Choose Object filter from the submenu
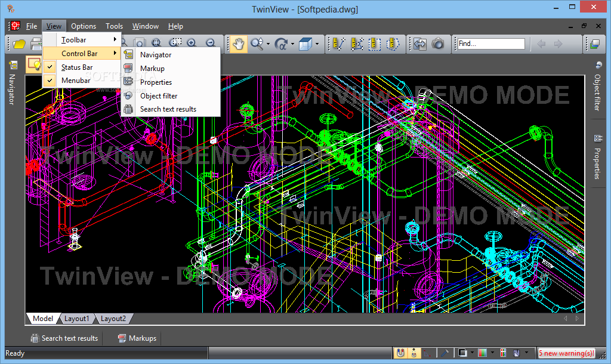The height and width of the screenshot is (364, 611). point(171,95)
